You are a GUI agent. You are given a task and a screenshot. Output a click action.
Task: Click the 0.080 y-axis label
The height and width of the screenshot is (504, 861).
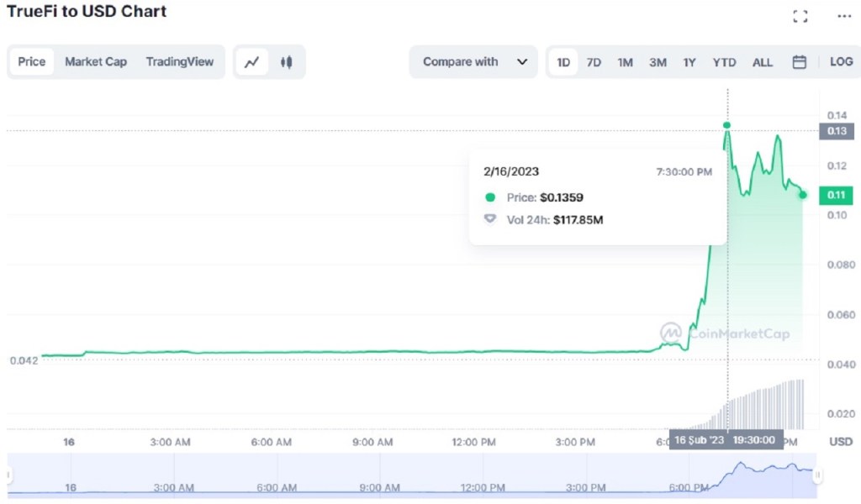841,265
